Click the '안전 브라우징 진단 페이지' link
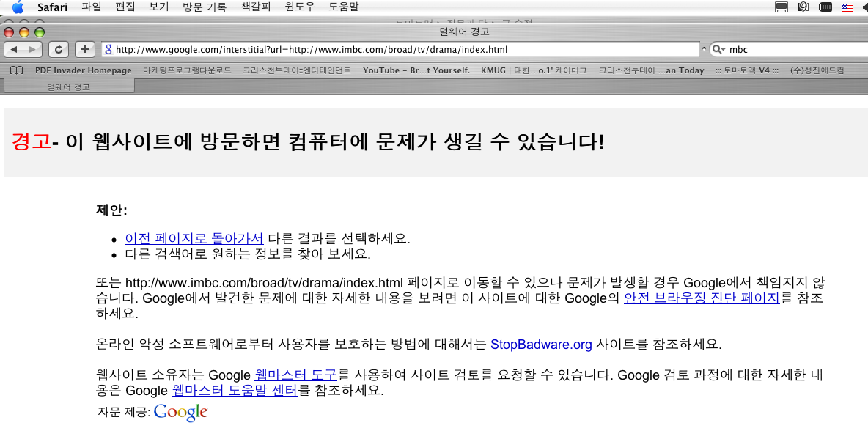Screen dimensions: 868x442 coord(702,298)
